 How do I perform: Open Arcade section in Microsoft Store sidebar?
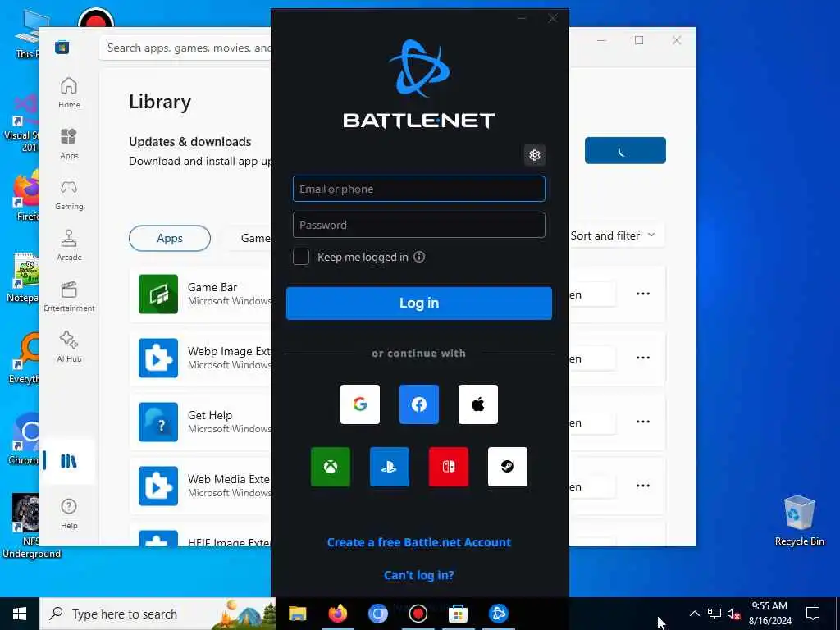(69, 245)
